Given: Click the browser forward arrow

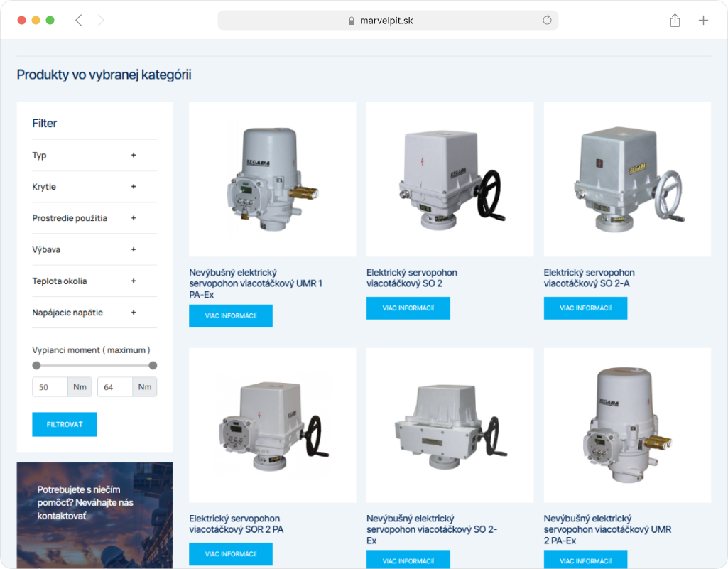Looking at the screenshot, I should point(101,21).
